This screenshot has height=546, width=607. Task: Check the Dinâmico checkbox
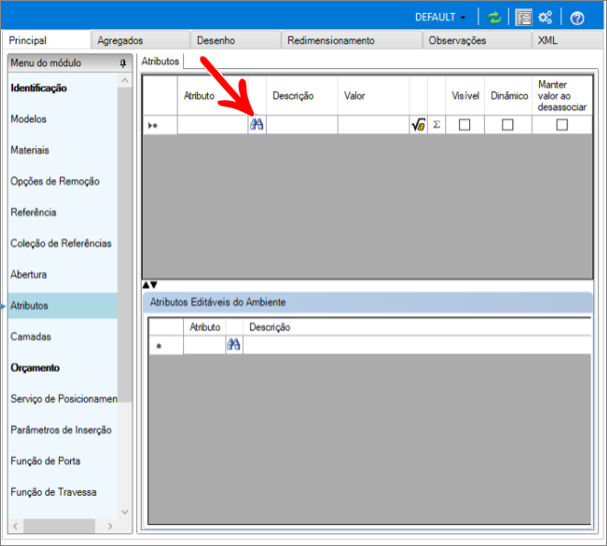click(508, 125)
